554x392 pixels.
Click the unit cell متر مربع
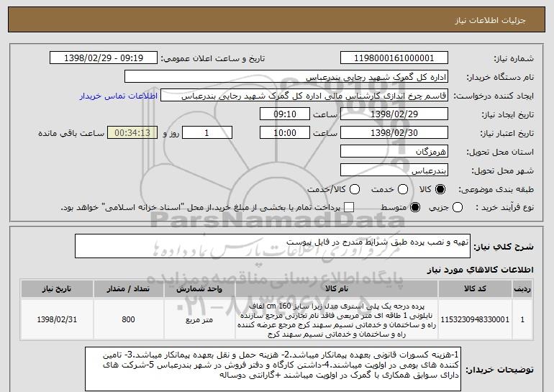click(199, 319)
